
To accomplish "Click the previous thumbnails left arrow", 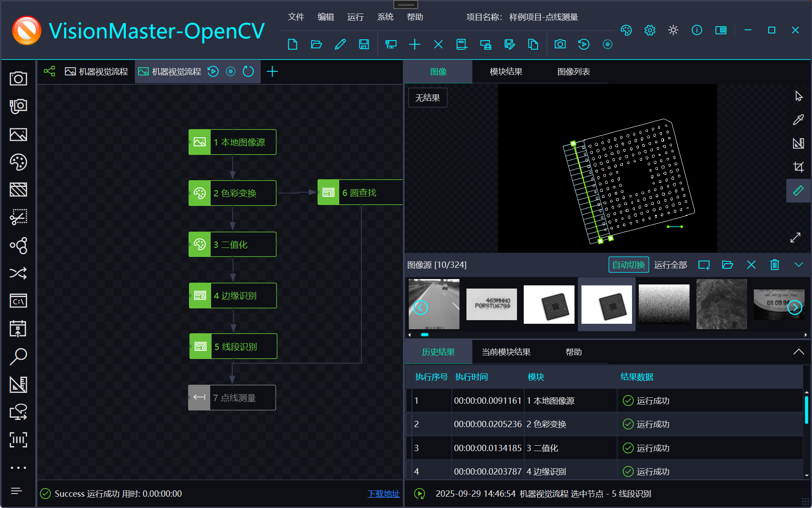I will tap(420, 308).
